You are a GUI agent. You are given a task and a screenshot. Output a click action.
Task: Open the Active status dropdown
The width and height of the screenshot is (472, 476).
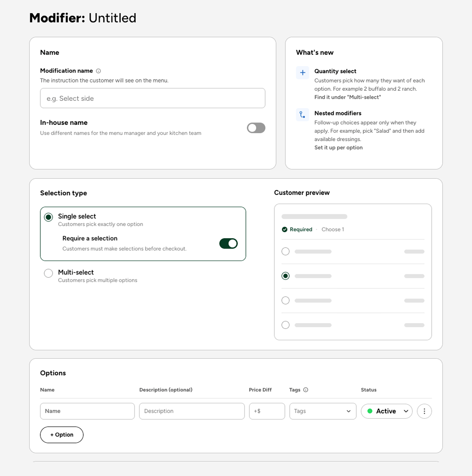[x=387, y=411]
